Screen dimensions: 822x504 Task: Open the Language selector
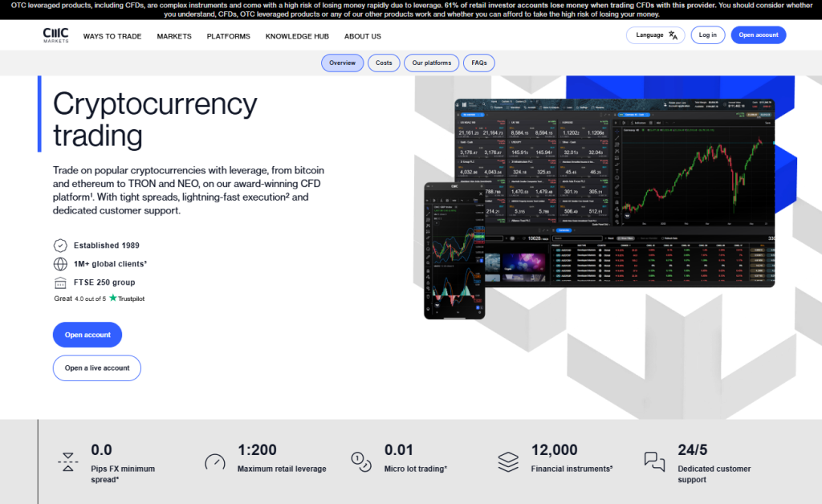click(655, 35)
